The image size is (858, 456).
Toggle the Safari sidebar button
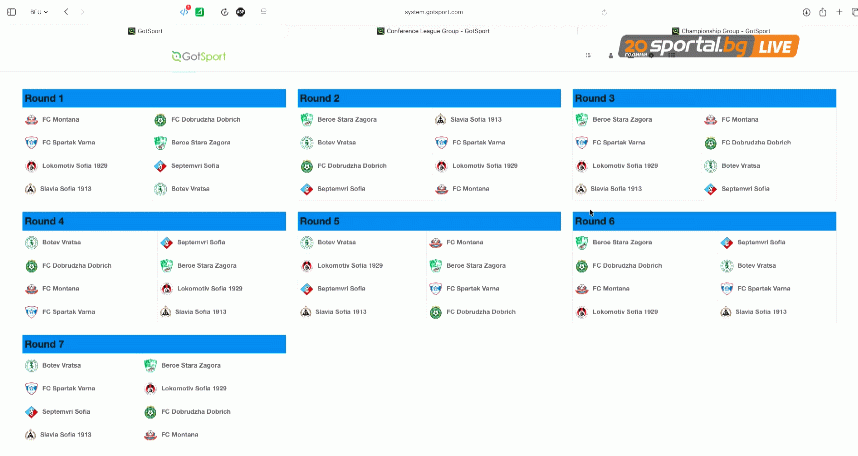point(11,12)
